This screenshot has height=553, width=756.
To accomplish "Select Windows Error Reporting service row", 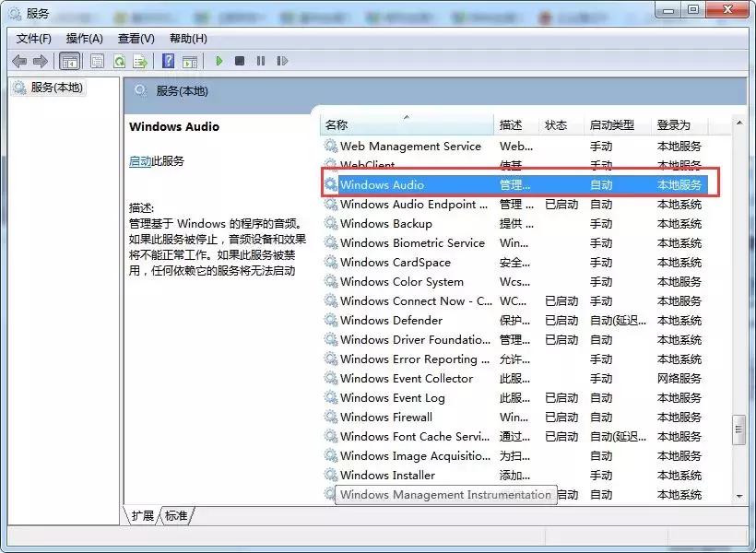I will [x=514, y=359].
